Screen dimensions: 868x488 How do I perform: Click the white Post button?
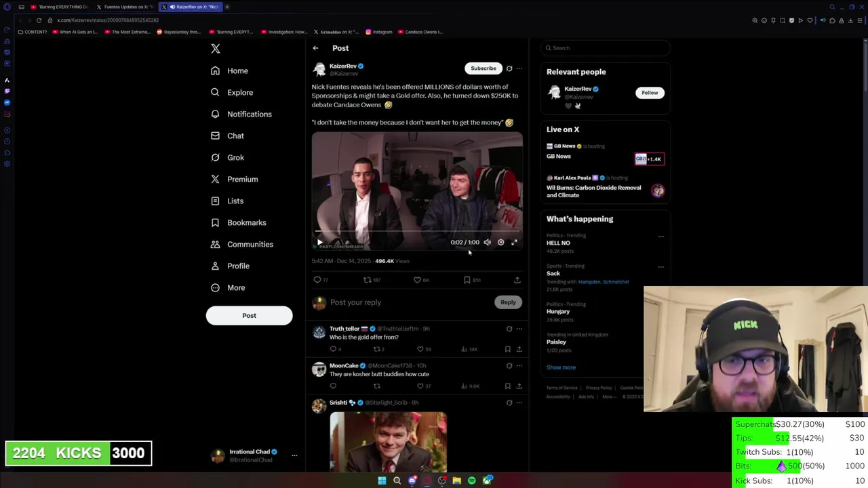pos(249,315)
